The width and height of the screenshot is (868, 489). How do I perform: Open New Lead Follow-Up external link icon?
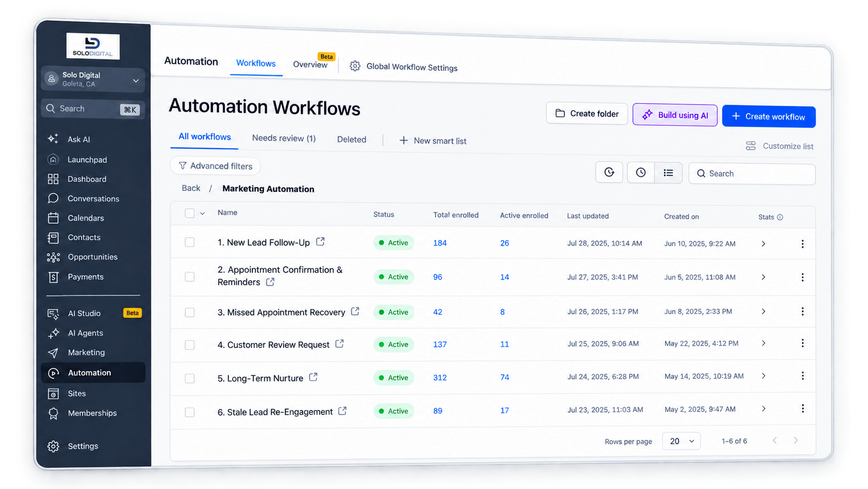tap(320, 242)
